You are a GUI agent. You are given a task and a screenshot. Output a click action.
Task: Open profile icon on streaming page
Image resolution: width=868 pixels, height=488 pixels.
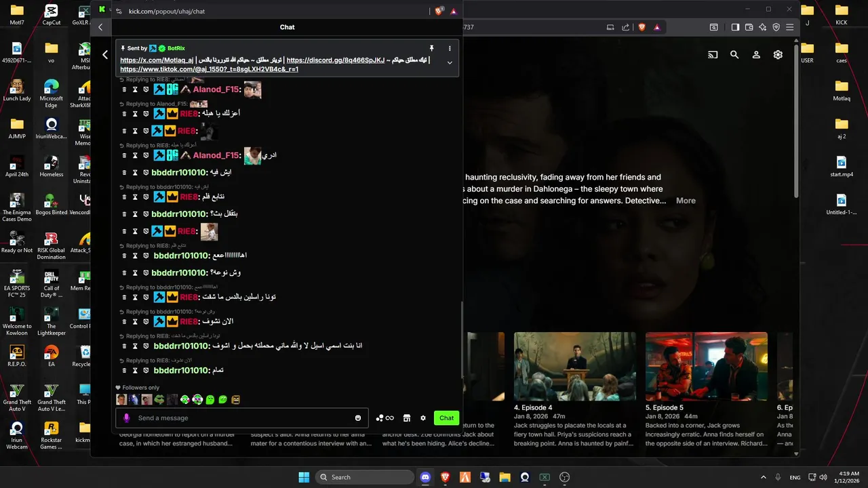point(756,55)
